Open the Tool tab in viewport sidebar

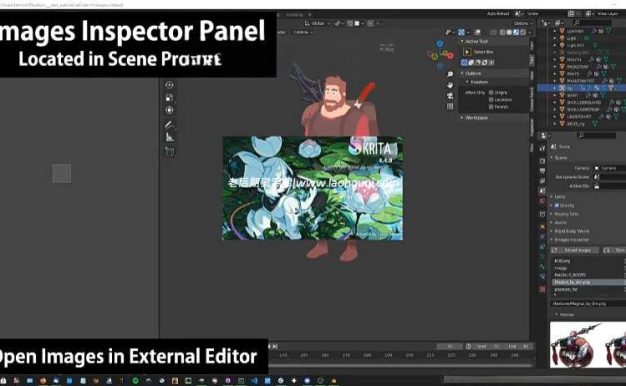click(532, 60)
